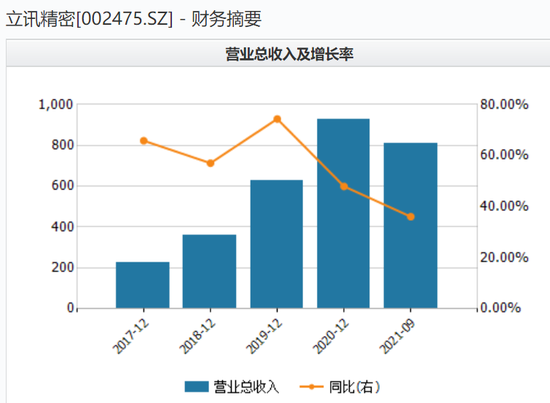
Task: Click the 2018-12 revenue bar
Action: pos(209,271)
